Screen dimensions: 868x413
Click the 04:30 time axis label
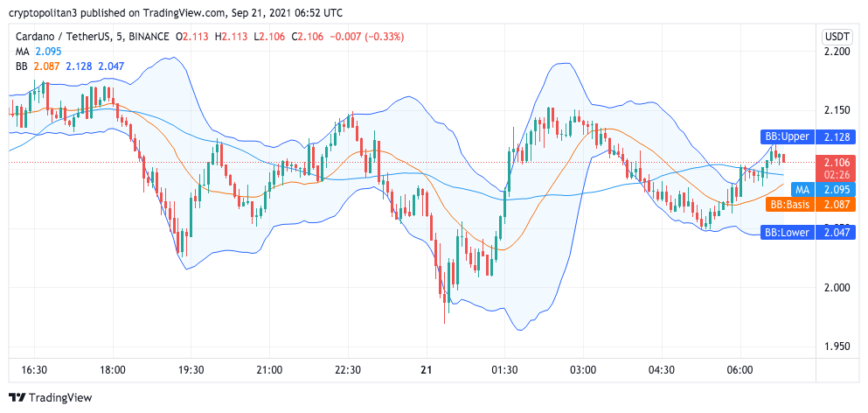click(662, 370)
